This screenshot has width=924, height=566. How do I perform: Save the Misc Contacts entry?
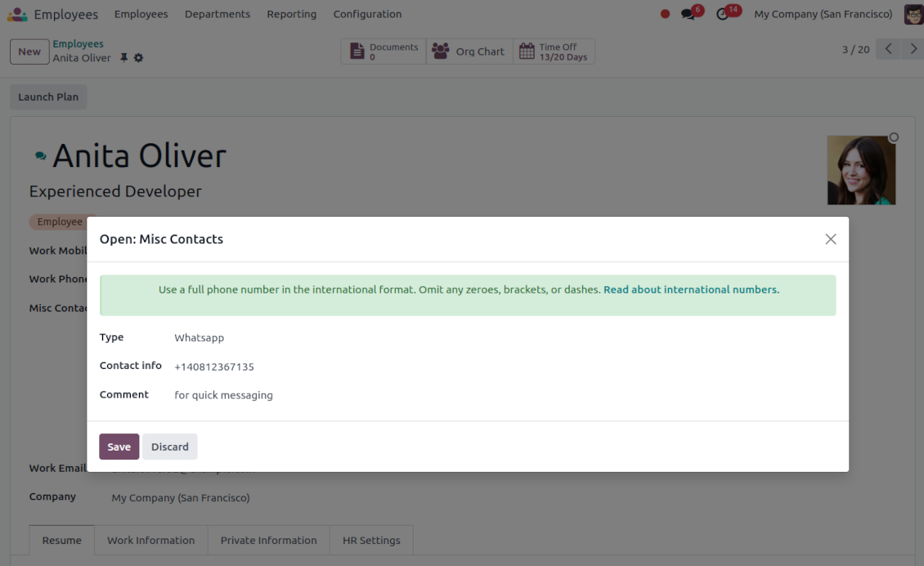coord(119,447)
